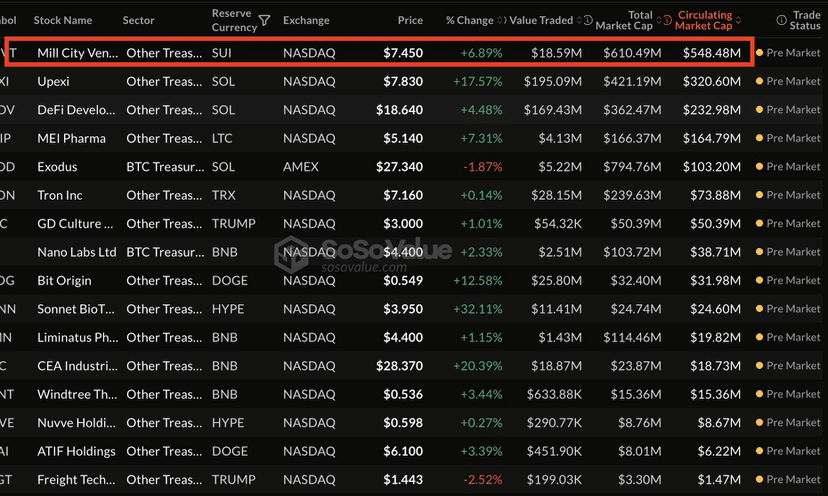The image size is (828, 496).
Task: Open the Bit Origin stock name
Action: tap(64, 280)
